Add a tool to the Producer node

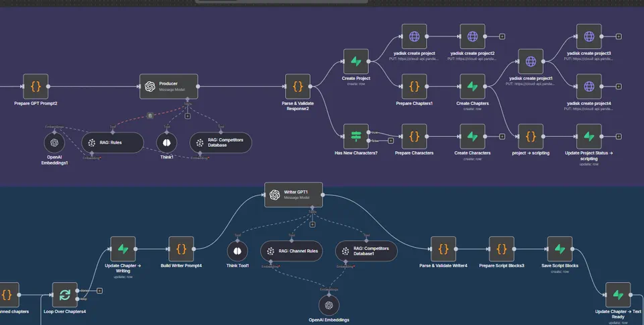point(187,116)
